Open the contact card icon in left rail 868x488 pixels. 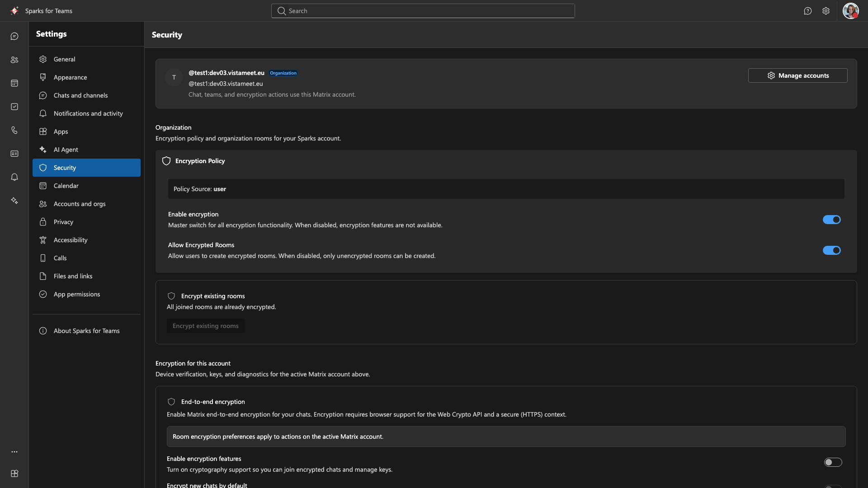tap(14, 154)
